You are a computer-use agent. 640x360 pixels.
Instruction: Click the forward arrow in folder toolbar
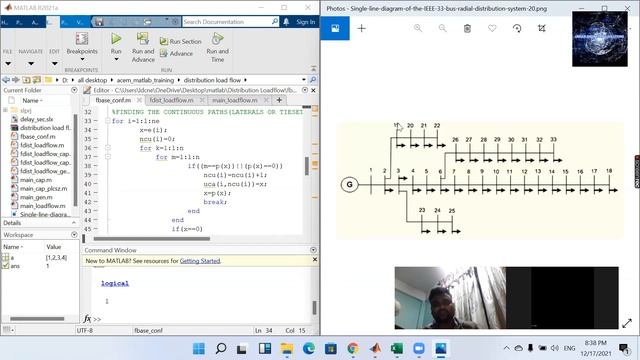point(16,80)
